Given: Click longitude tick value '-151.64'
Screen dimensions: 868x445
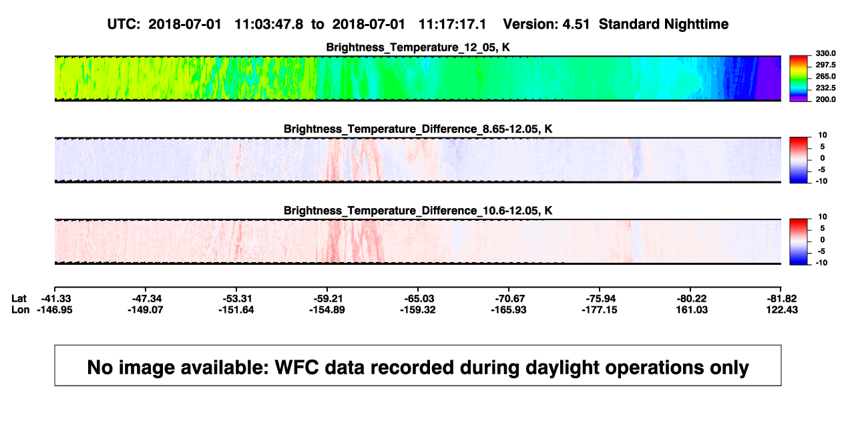Looking at the screenshot, I should click(236, 310).
